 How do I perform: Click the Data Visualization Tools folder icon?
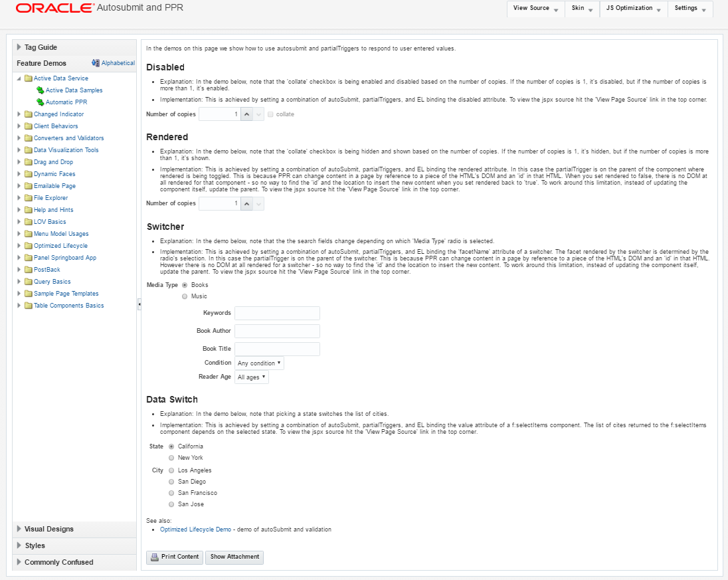(x=29, y=150)
